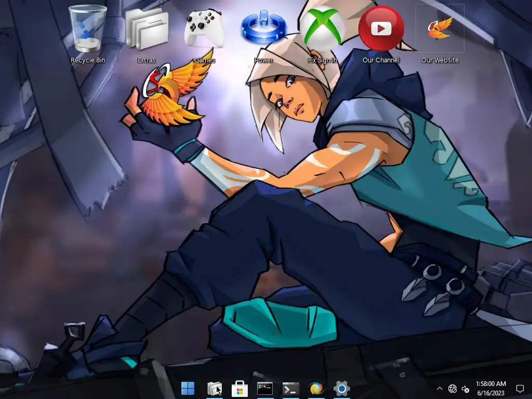This screenshot has height=399, width=532.
Task: Open the Windows Start menu
Action: [188, 389]
